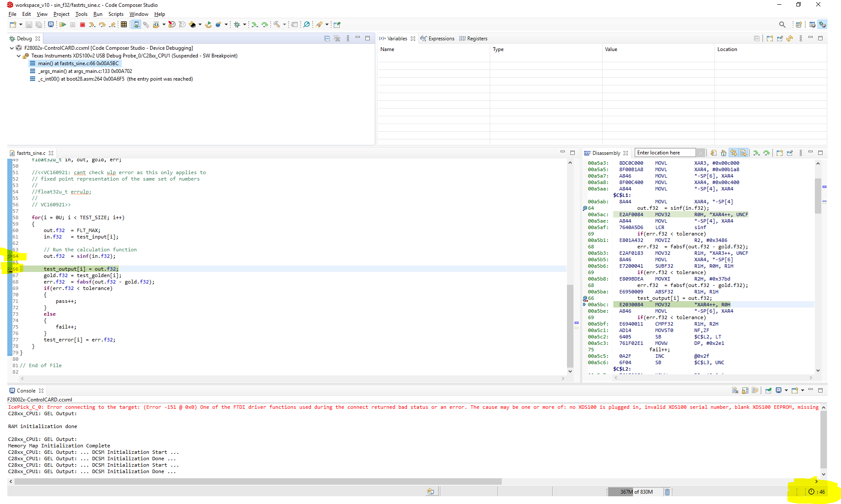Image resolution: width=841 pixels, height=504 pixels.
Task: Click the console horizontal scrollbar thumb
Action: coord(257,482)
